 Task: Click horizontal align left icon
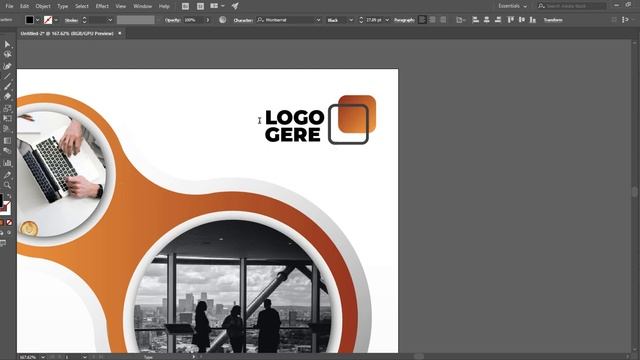point(475,20)
